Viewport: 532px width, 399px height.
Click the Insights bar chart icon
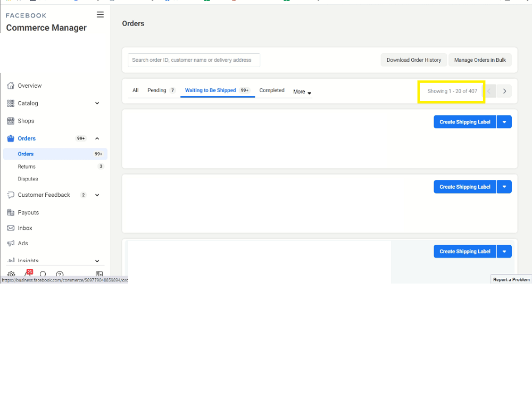tap(11, 260)
